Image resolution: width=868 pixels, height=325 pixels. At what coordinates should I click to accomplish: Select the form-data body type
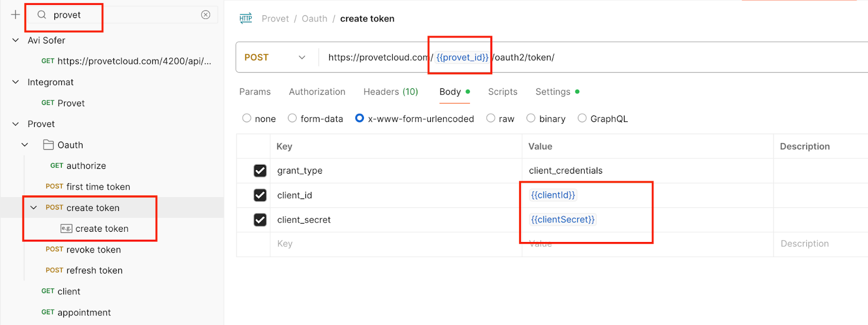(x=292, y=118)
